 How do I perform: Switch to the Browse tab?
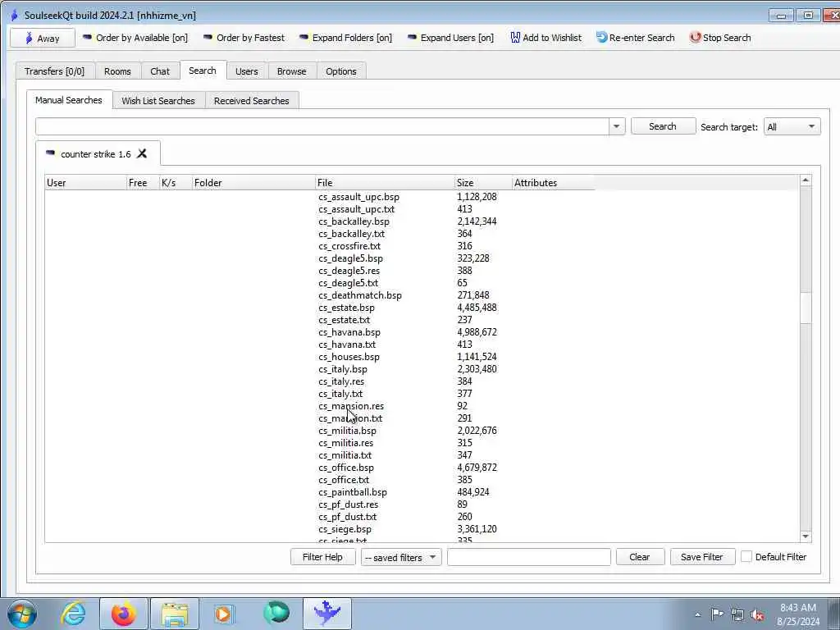point(292,71)
